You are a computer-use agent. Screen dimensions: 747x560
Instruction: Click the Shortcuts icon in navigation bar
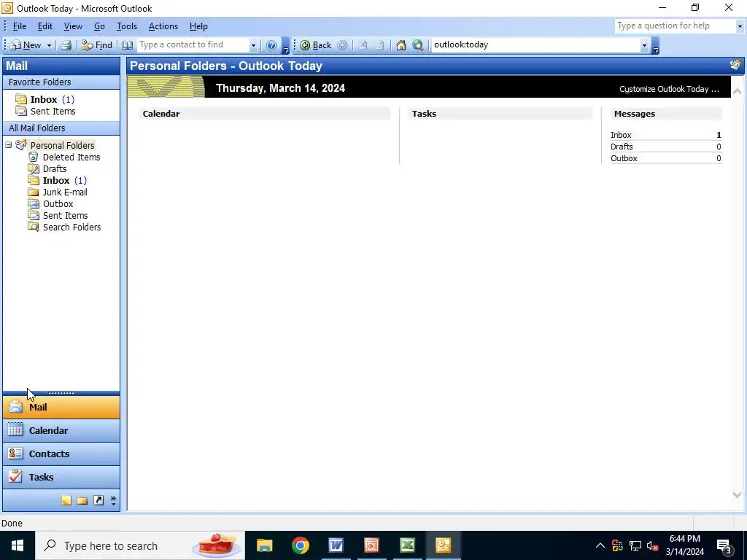[x=98, y=500]
